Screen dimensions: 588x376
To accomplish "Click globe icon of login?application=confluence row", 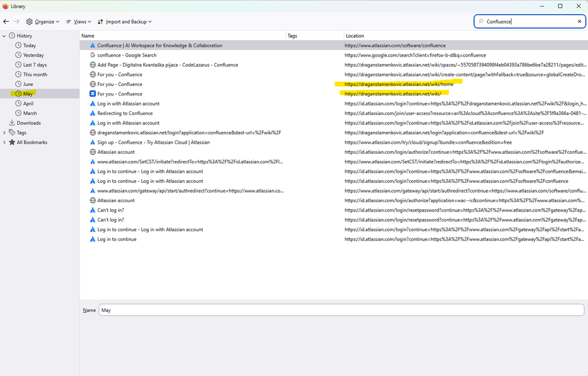I will pyautogui.click(x=92, y=133).
